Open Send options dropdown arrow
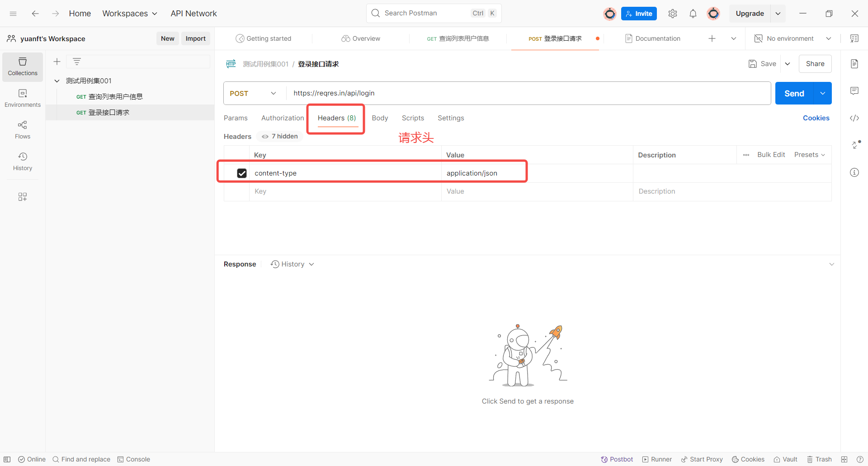Viewport: 868px width, 466px height. click(x=823, y=93)
